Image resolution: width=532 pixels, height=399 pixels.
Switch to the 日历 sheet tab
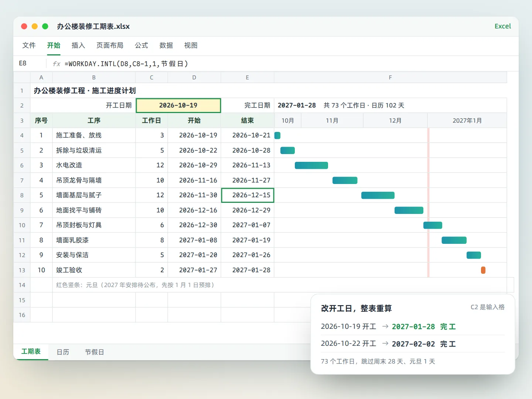(63, 352)
